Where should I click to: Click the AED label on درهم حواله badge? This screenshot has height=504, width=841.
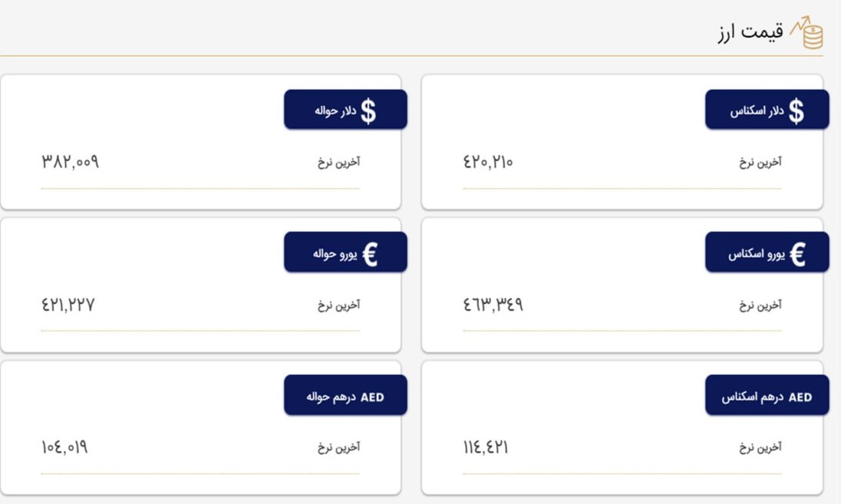click(x=372, y=397)
